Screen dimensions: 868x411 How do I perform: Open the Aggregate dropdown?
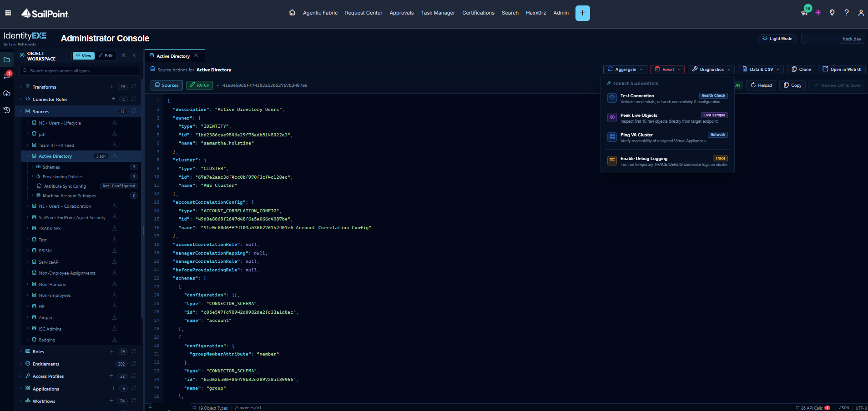625,70
